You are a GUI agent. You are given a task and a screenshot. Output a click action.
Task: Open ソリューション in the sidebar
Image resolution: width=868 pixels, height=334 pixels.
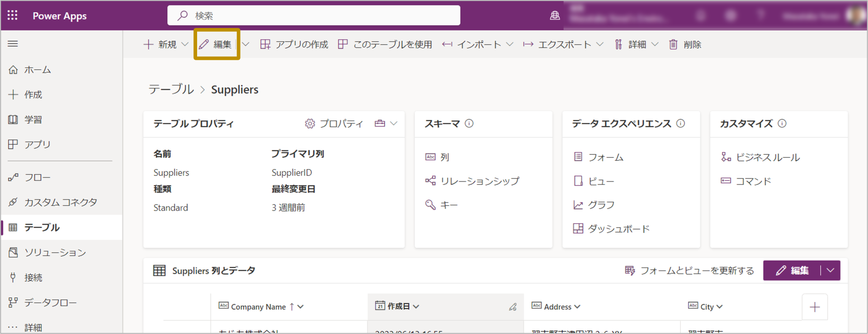tap(61, 253)
